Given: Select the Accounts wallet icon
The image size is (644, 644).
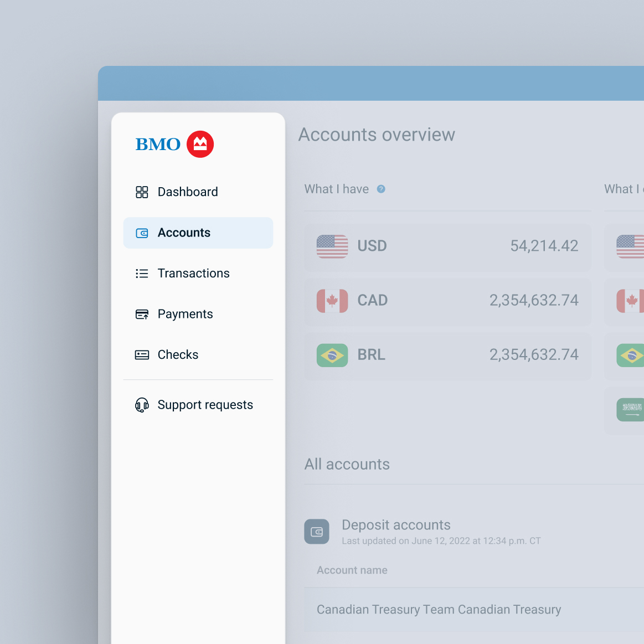Looking at the screenshot, I should pos(142,233).
